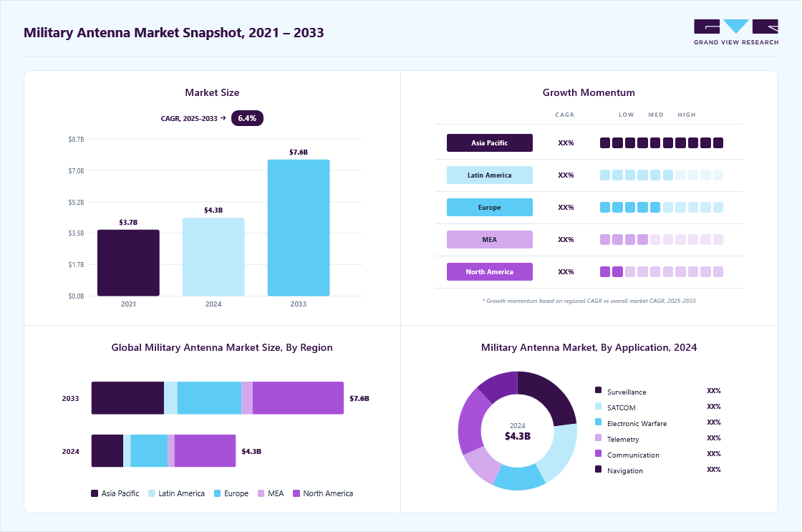This screenshot has height=532, width=802.
Task: Select the North America label in Growth Momentum
Action: (490, 271)
